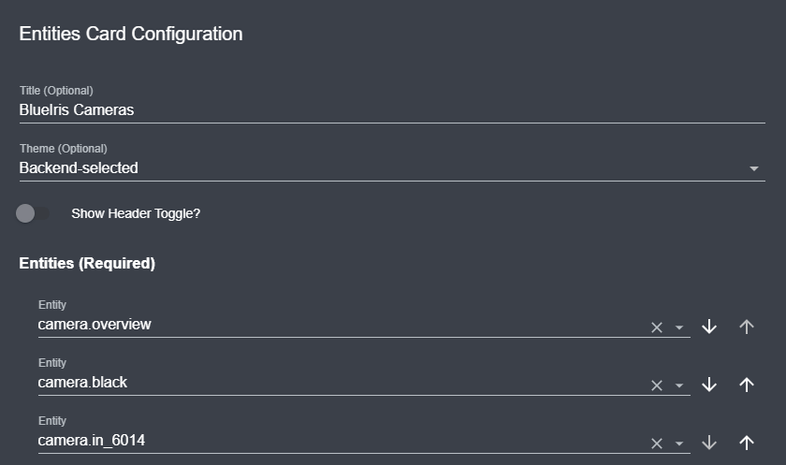The image size is (786, 465).
Task: Move camera.in_6014 entity up
Action: coord(745,443)
